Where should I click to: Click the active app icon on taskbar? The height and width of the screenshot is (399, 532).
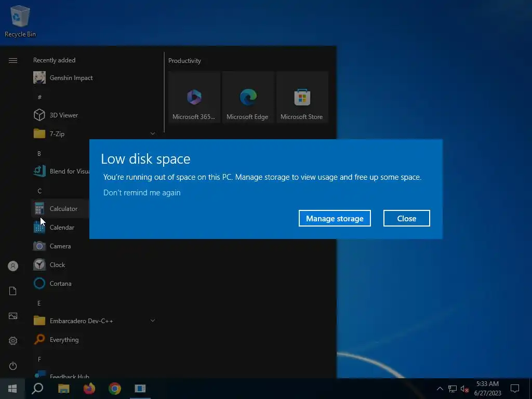tap(140, 389)
